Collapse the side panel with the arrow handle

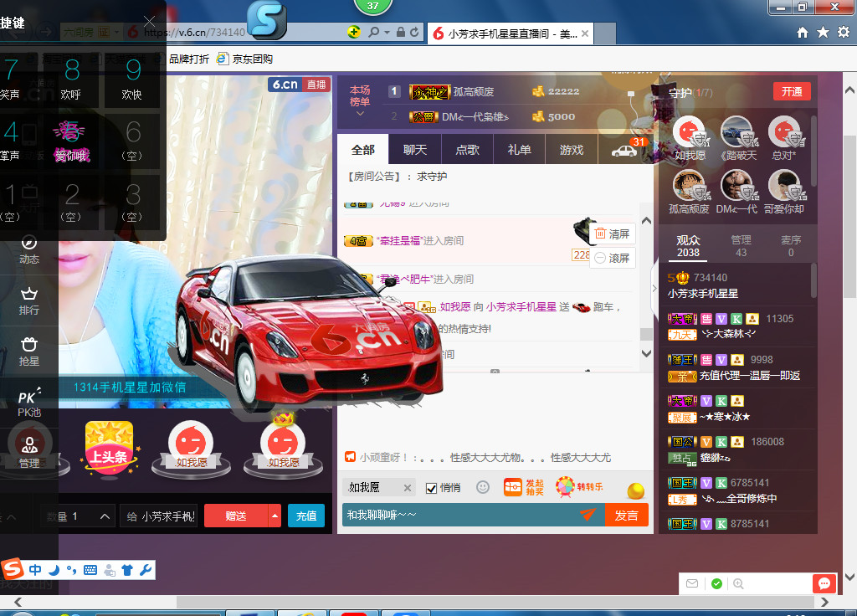pos(654,288)
